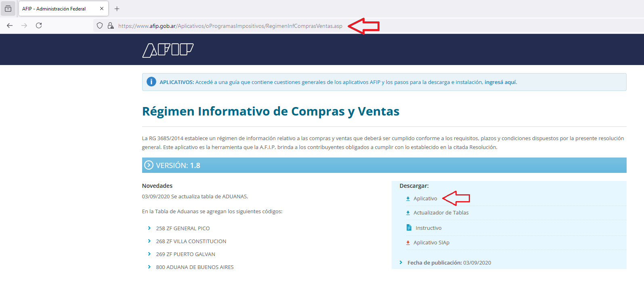
Task: Click the blue info icon in banner
Action: click(151, 82)
